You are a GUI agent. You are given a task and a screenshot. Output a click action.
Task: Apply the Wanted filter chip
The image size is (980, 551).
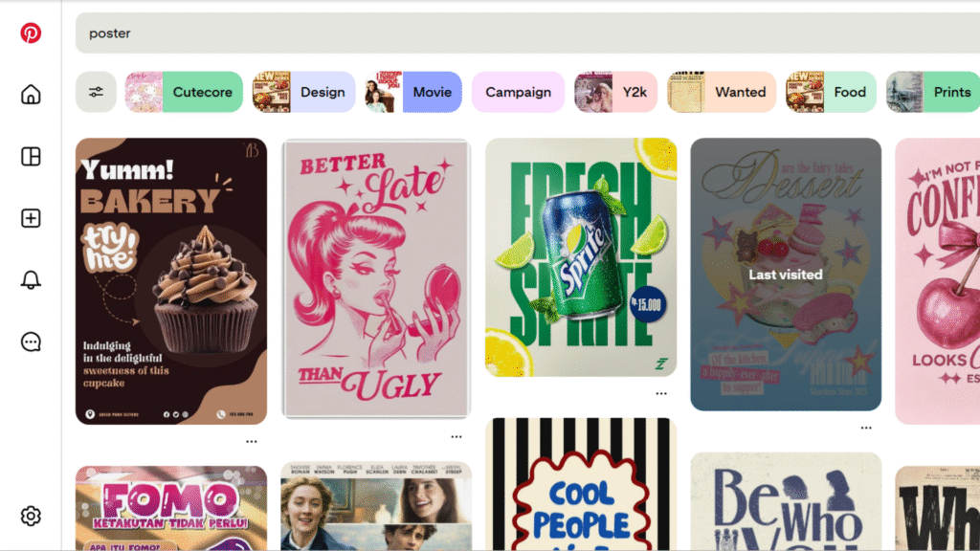(x=722, y=92)
